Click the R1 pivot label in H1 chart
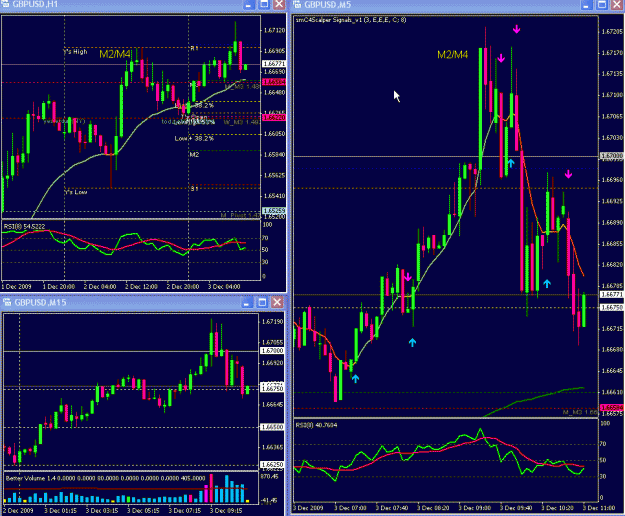The image size is (625, 516). click(x=194, y=48)
